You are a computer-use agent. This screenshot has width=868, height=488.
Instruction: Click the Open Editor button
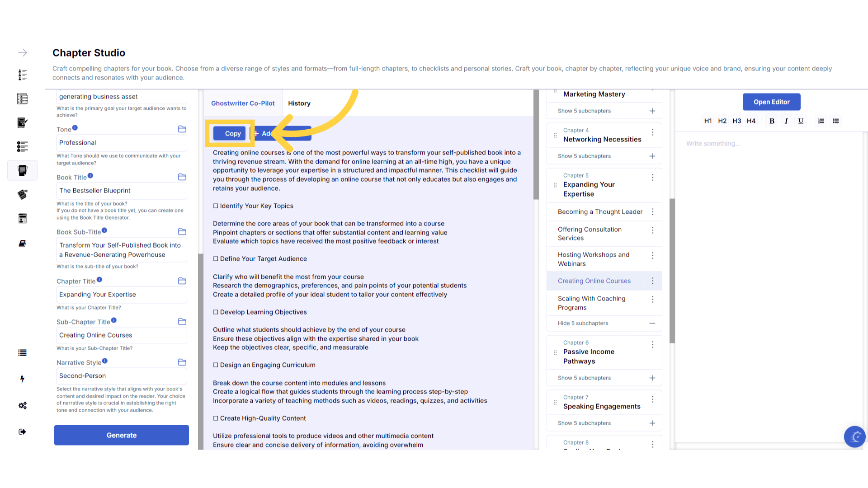(x=771, y=102)
